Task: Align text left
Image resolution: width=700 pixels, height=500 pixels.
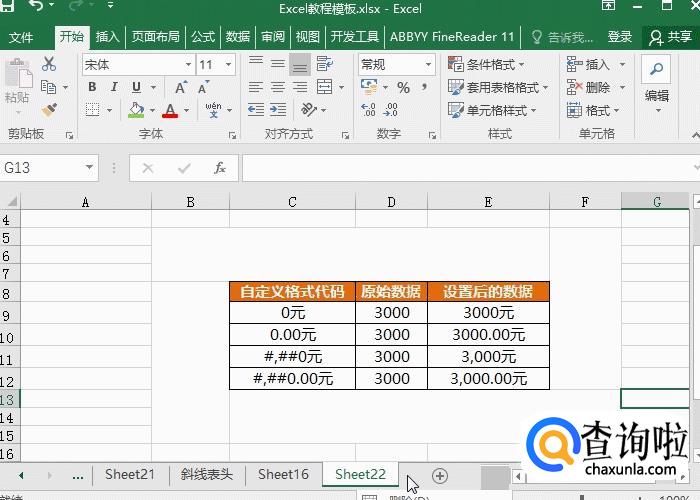Action: click(256, 87)
